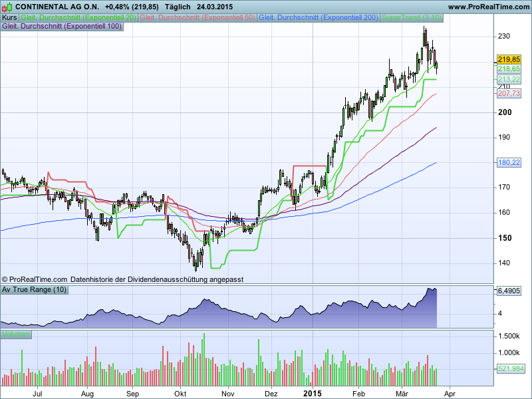Click the 230 price axis label
The width and height of the screenshot is (532, 399).
(x=504, y=37)
